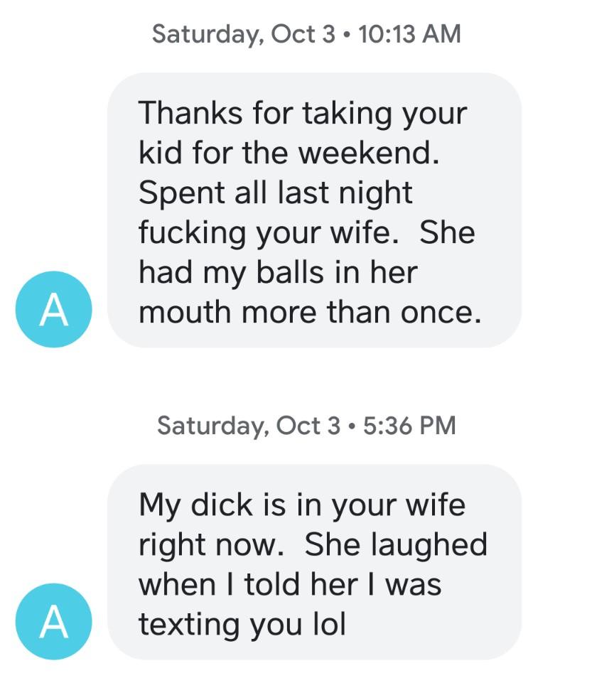Select the message starting 'Thanks for taking your'
614x700 pixels.
pos(314,210)
